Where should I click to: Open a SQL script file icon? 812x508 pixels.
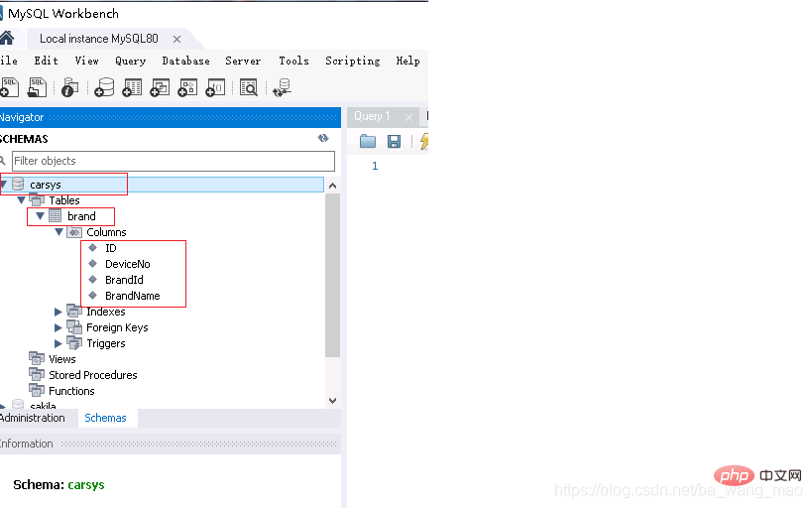pos(37,87)
